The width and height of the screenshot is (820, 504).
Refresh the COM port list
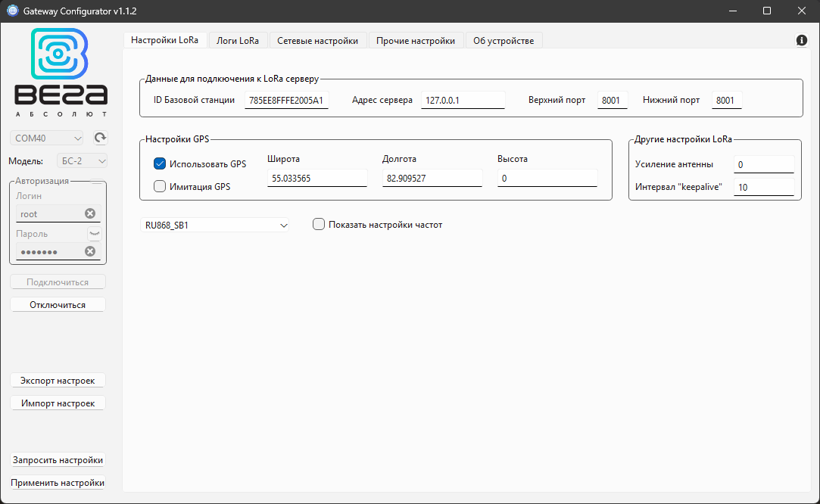[x=99, y=137]
